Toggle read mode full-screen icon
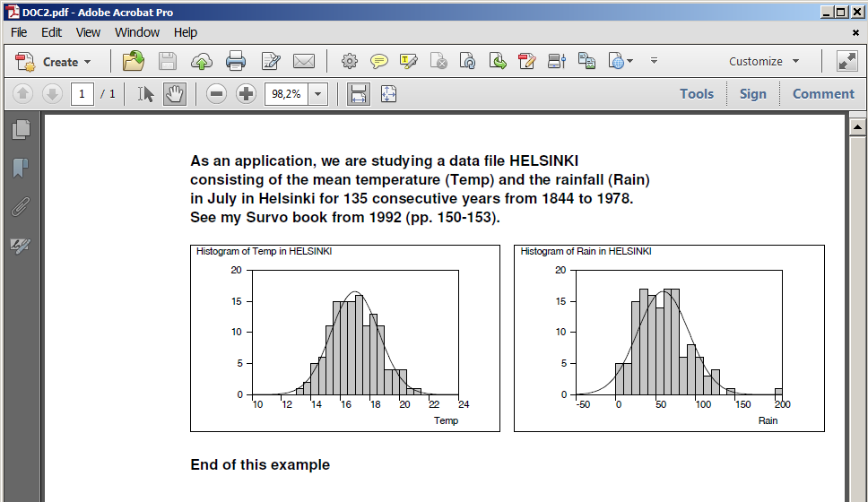 coord(847,61)
